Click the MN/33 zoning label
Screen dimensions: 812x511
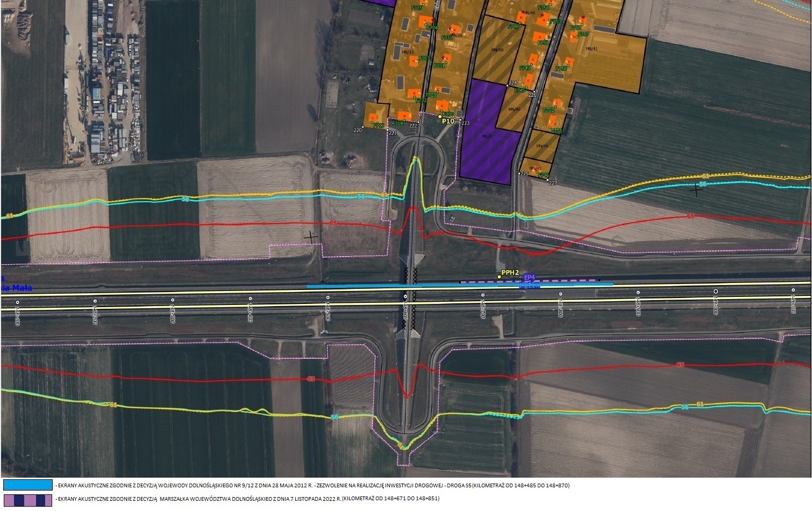pos(407,52)
